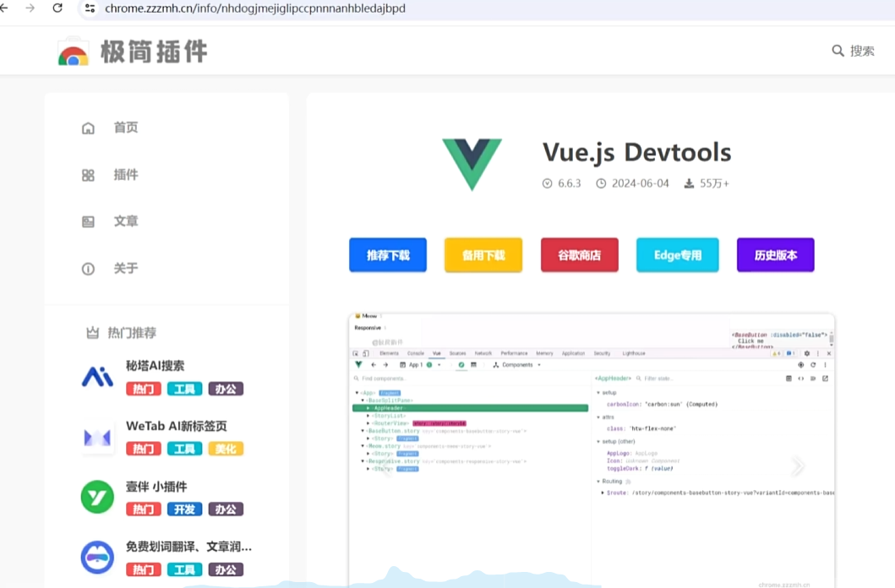Image resolution: width=895 pixels, height=588 pixels.
Task: Click 办公 tag under 壹伴 小插件
Action: [226, 509]
